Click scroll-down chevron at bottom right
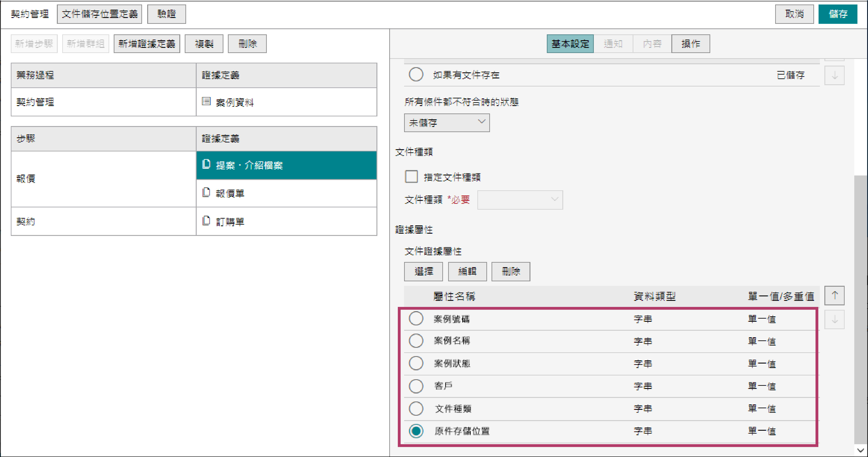Screen dimensions: 868x457 tap(860, 450)
